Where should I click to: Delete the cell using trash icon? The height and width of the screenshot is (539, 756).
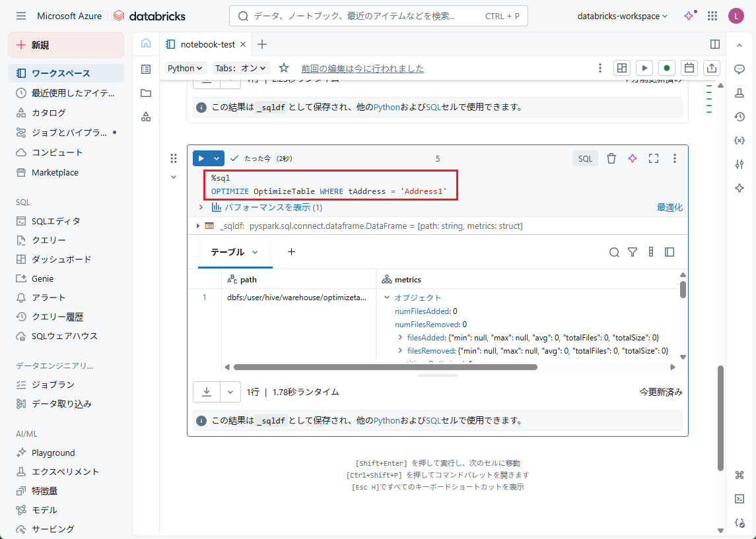coord(611,158)
